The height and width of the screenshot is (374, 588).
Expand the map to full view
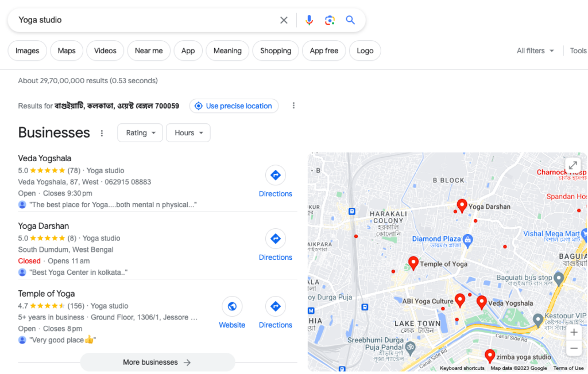(x=573, y=166)
